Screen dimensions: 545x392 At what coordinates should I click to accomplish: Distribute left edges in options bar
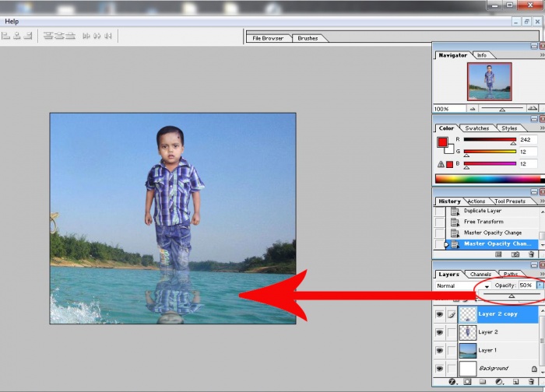[x=86, y=36]
